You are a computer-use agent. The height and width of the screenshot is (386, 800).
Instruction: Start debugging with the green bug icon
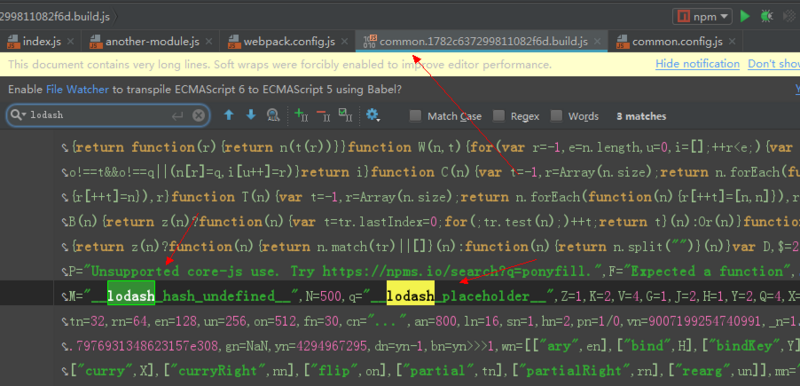766,16
